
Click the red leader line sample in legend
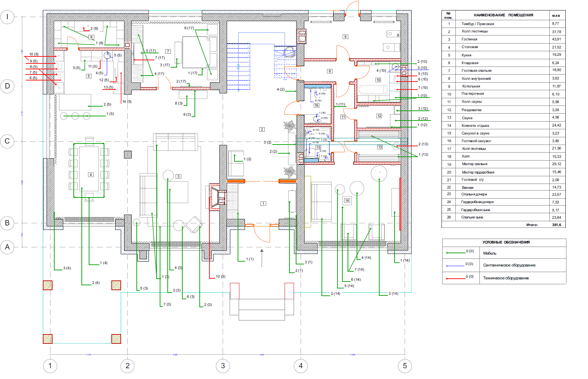pyautogui.click(x=455, y=279)
